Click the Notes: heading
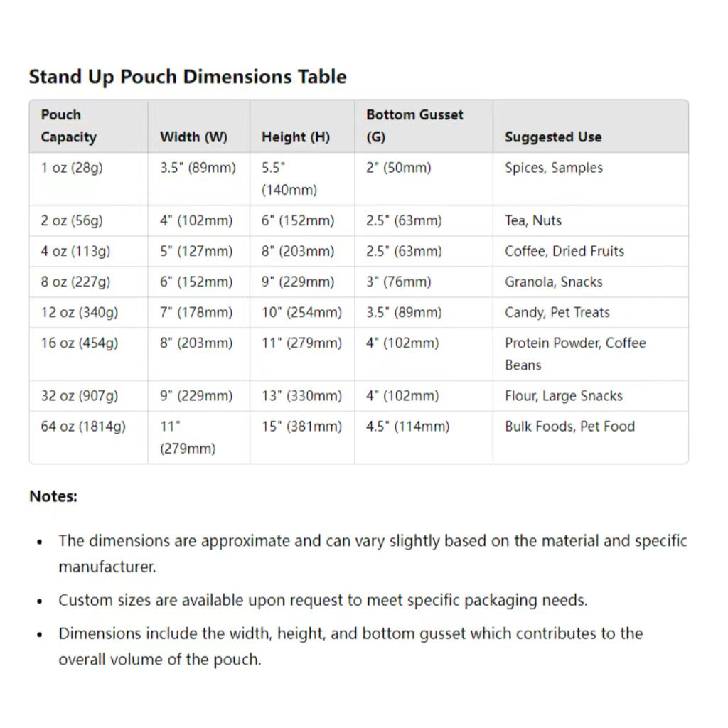Screen dimensions: 728x728 53,496
